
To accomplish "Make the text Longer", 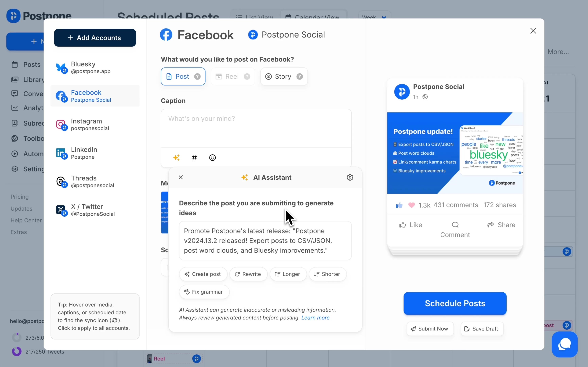I will [x=288, y=274].
